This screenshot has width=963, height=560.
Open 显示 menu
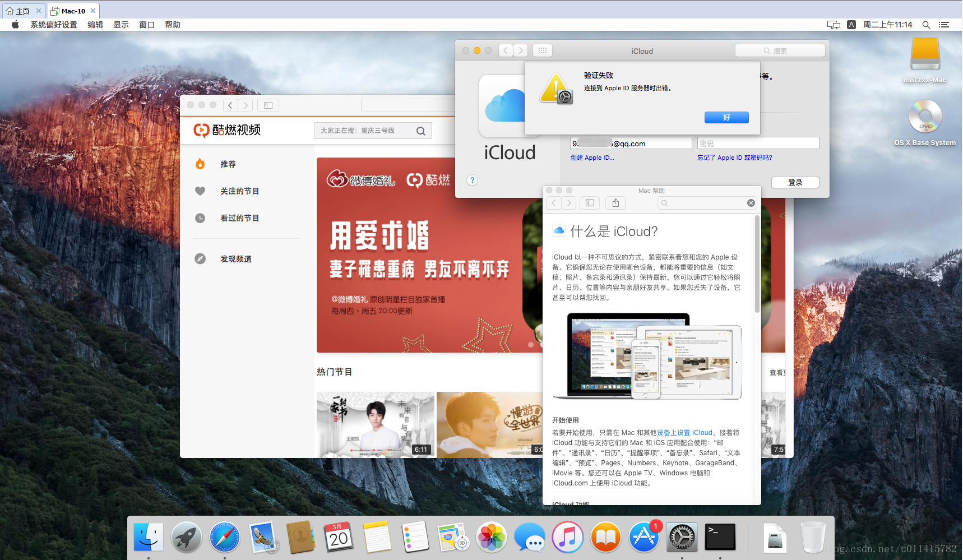(x=121, y=25)
